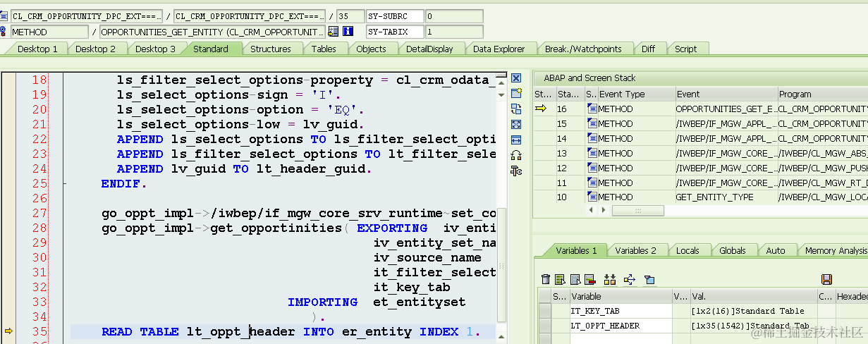Switch to the Globals tab
The image size is (868, 344).
[x=733, y=250]
